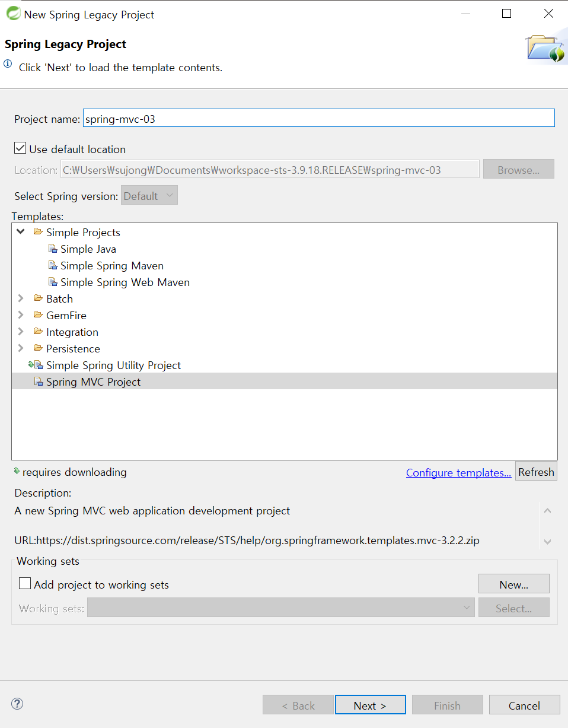Screen dimensions: 568x728
Task: Click the Location path field
Action: [x=270, y=170]
